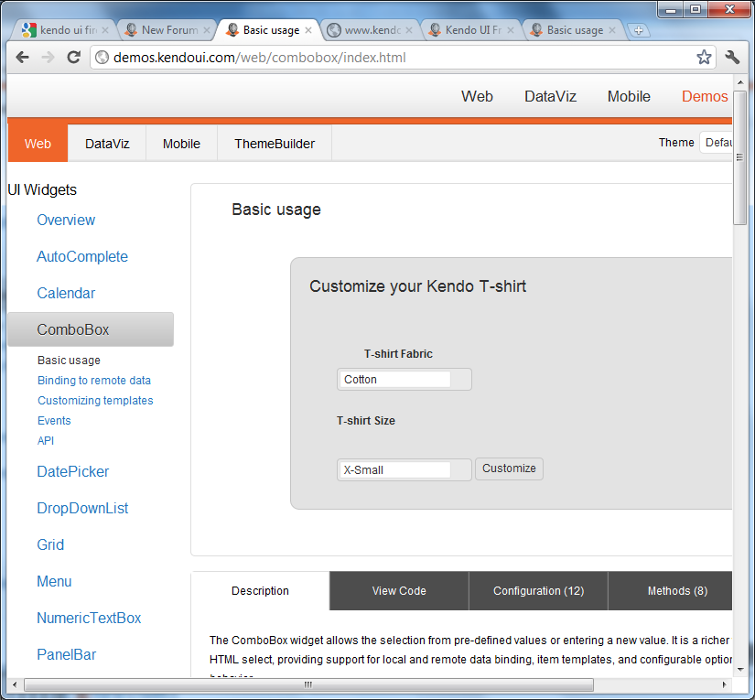Close the 'Kendo UI Fr' tab
The image size is (755, 700).
[511, 30]
